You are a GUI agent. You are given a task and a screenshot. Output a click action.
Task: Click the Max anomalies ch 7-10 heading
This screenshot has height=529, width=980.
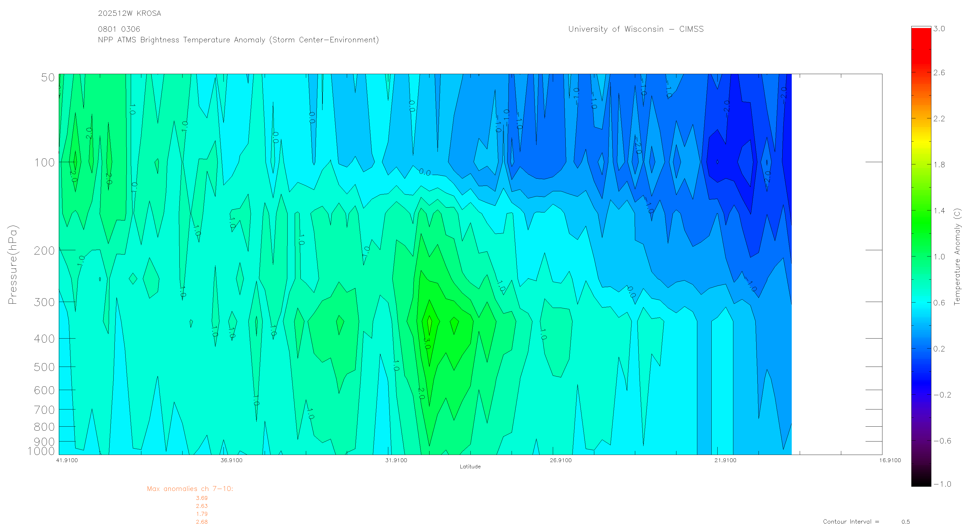tap(190, 489)
